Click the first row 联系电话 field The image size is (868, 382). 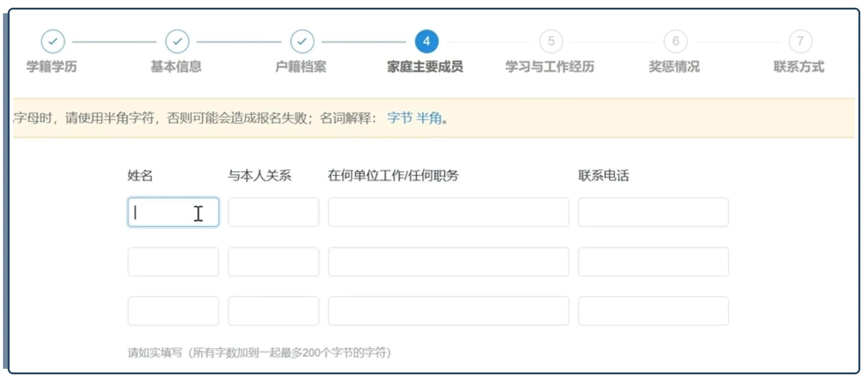[653, 212]
